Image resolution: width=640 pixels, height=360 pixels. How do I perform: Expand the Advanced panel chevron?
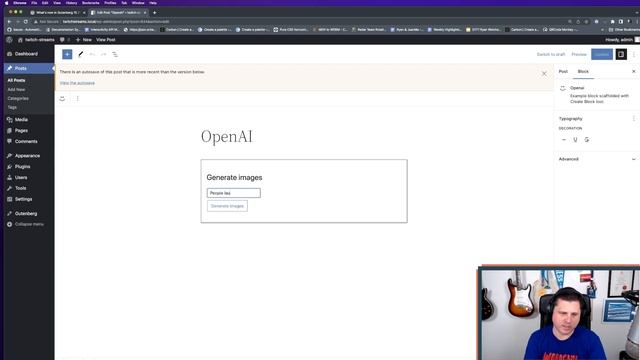[633, 159]
